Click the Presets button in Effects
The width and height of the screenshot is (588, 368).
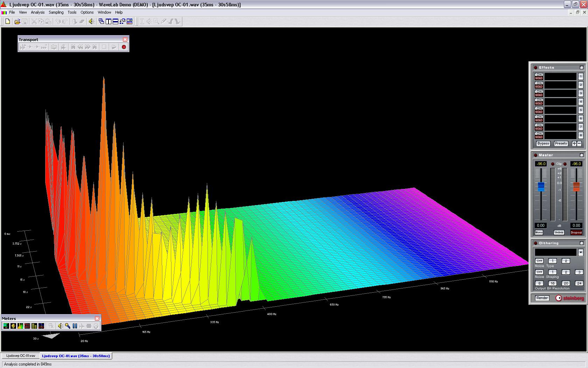click(x=560, y=144)
